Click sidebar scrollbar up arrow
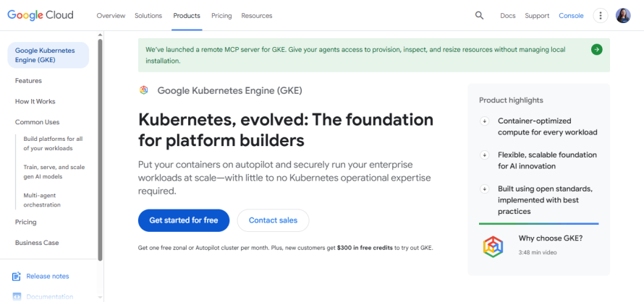The width and height of the screenshot is (644, 302). point(100,35)
